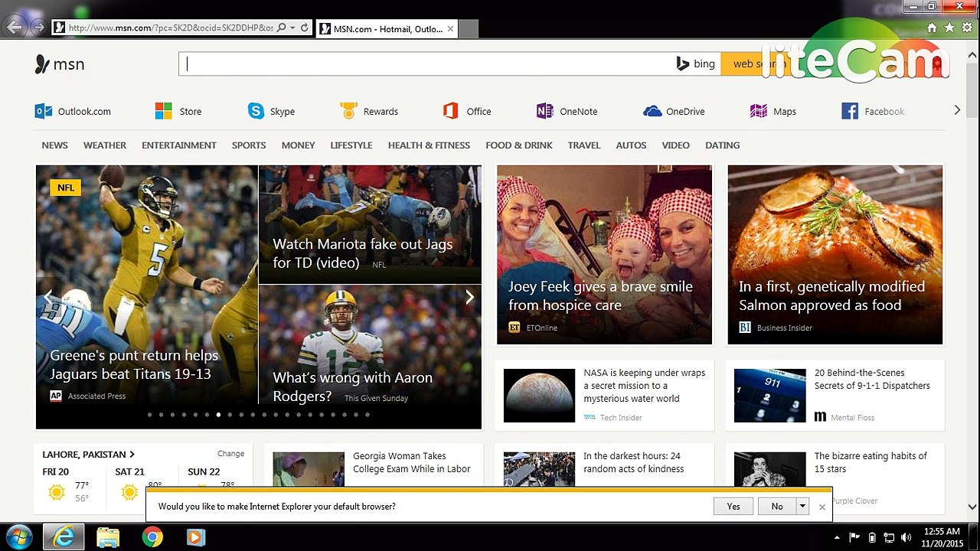
Task: Refresh the MSN page
Action: click(x=304, y=28)
